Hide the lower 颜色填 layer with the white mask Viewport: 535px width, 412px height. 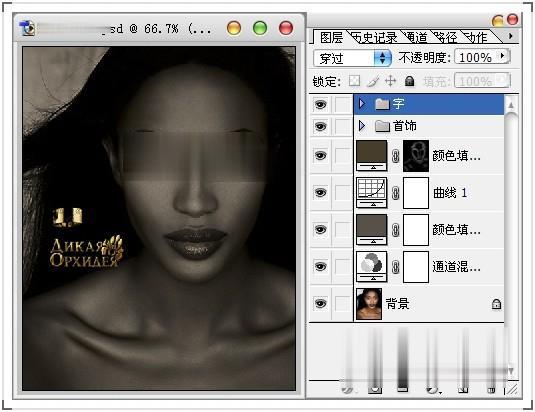[320, 230]
